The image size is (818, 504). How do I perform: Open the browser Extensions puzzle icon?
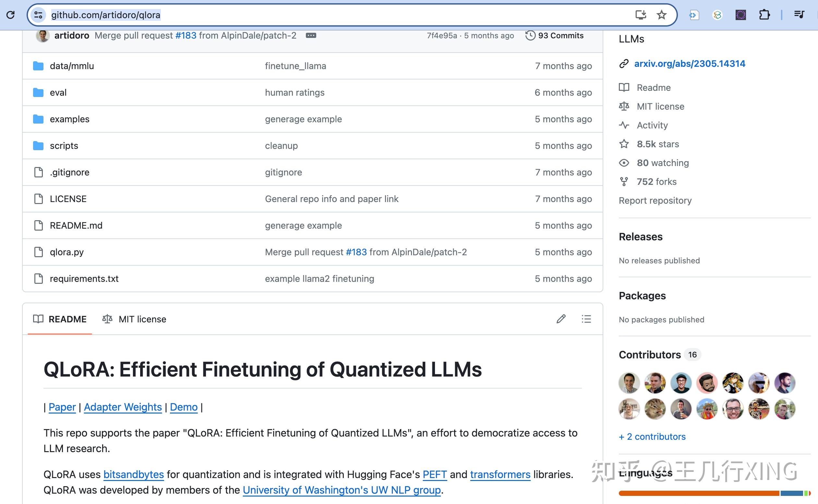pyautogui.click(x=765, y=15)
